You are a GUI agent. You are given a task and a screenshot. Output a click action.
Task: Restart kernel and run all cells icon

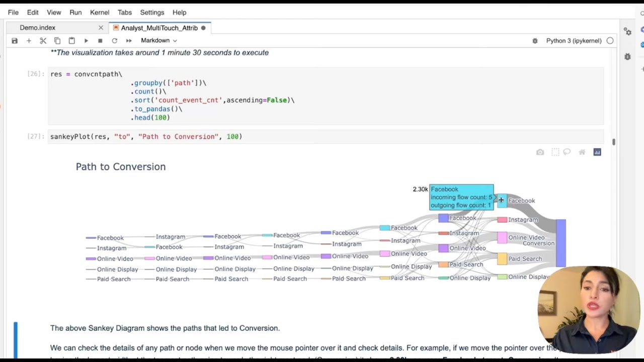click(x=129, y=41)
